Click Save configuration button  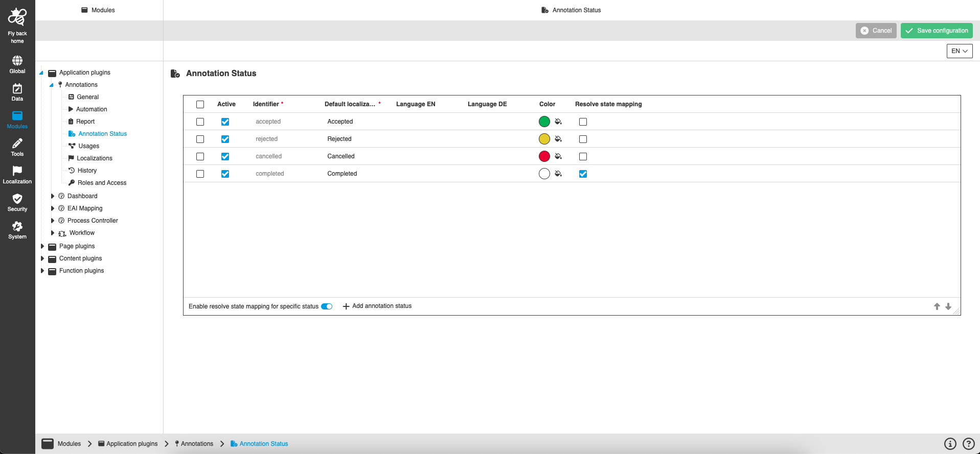pos(937,31)
